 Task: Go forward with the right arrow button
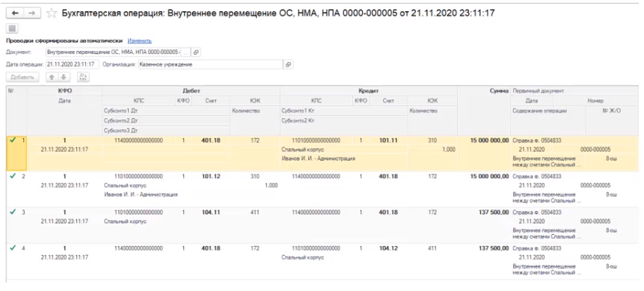click(32, 13)
